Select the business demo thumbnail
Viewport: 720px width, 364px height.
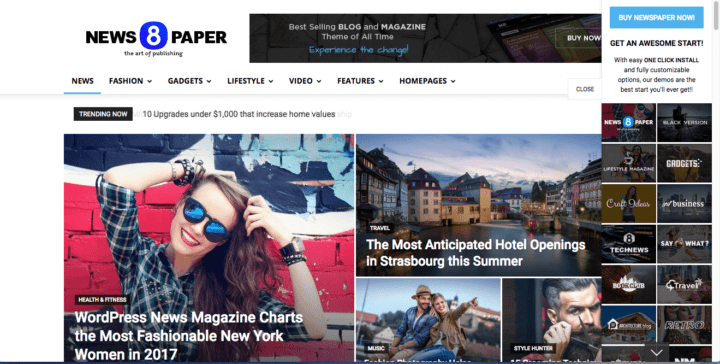(x=684, y=203)
